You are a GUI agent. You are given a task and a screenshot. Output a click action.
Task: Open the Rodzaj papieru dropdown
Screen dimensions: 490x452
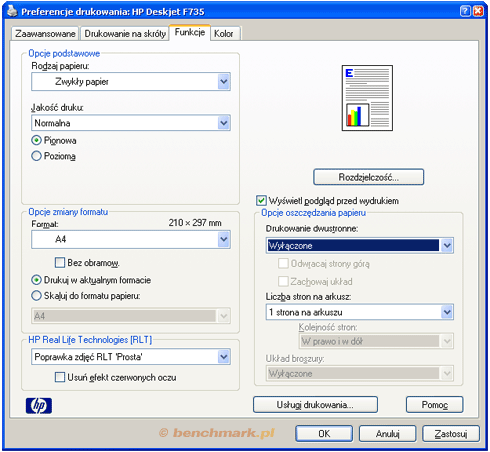tap(131, 82)
